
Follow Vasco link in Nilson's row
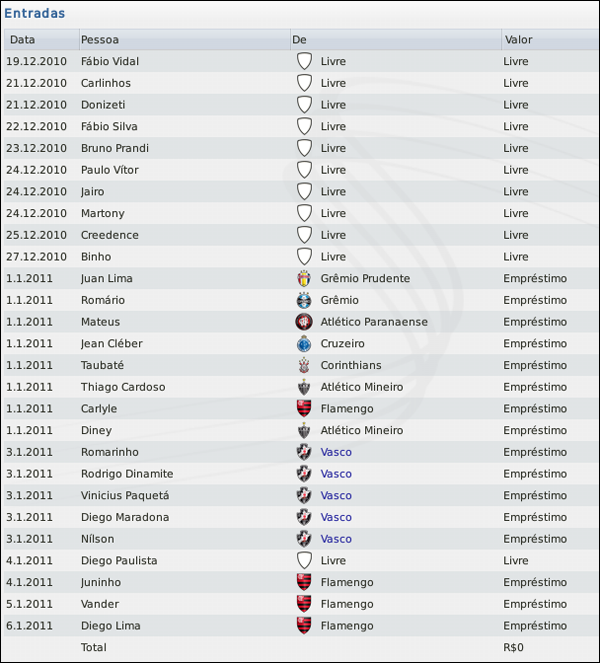pyautogui.click(x=336, y=539)
